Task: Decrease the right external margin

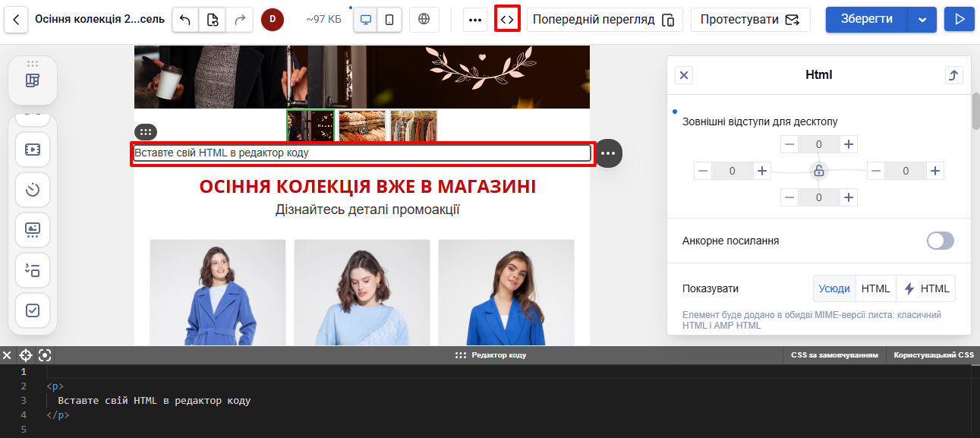Action: coord(877,171)
